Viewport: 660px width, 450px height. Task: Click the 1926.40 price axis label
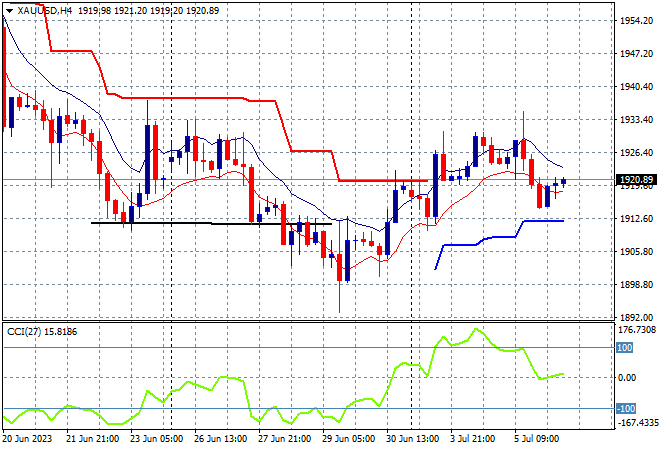point(636,152)
